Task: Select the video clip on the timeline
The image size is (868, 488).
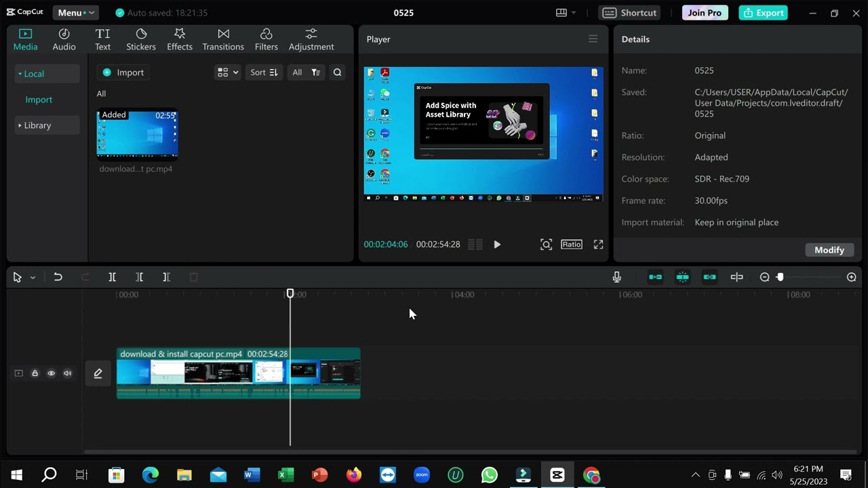Action: tap(238, 373)
